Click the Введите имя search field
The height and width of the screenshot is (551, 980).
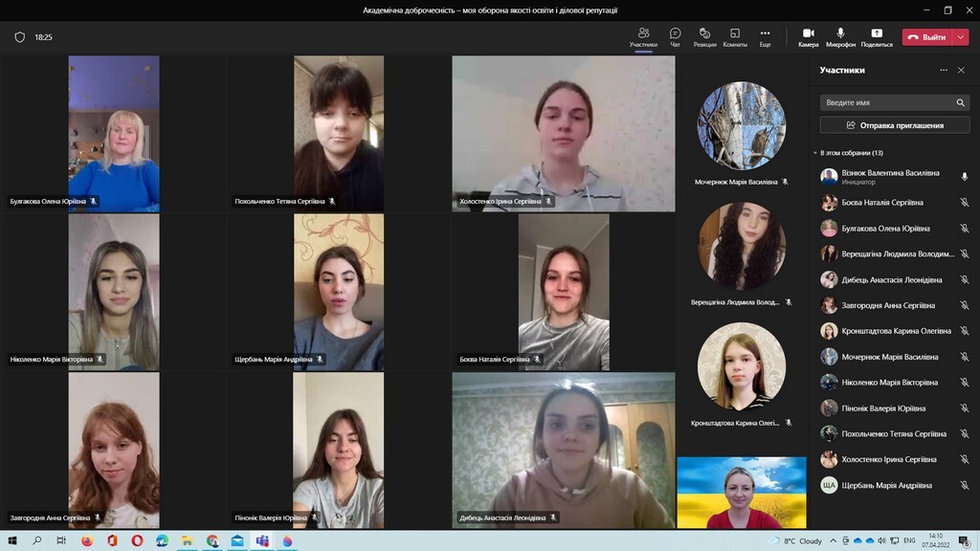[895, 102]
